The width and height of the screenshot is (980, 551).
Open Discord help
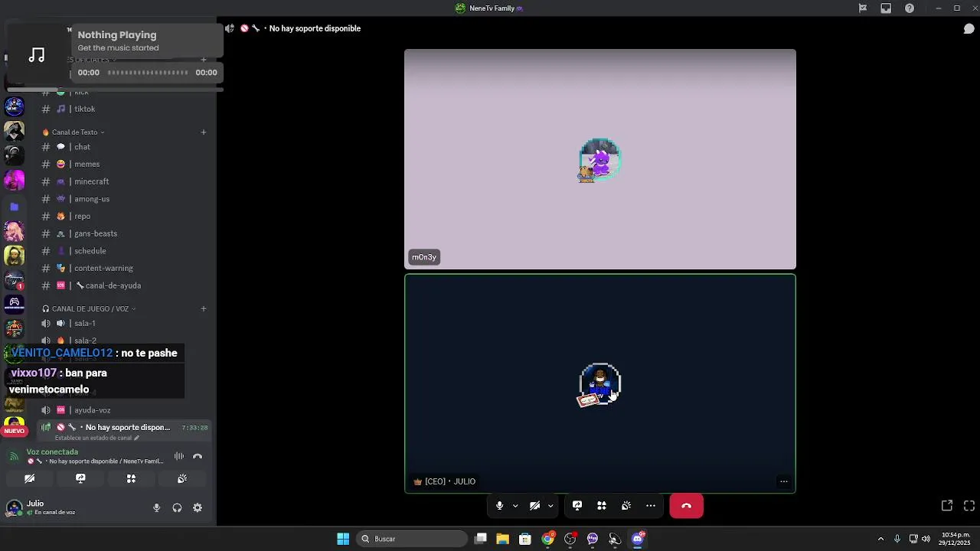[910, 8]
